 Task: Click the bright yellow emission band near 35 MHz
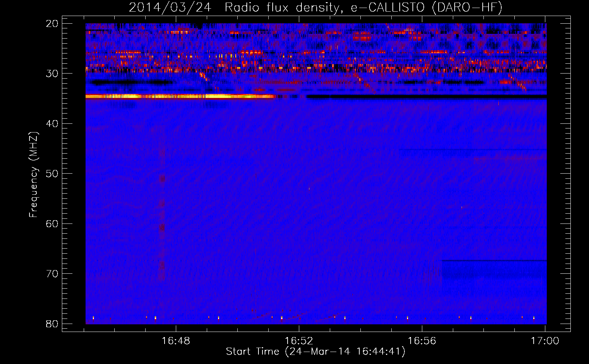click(x=181, y=96)
